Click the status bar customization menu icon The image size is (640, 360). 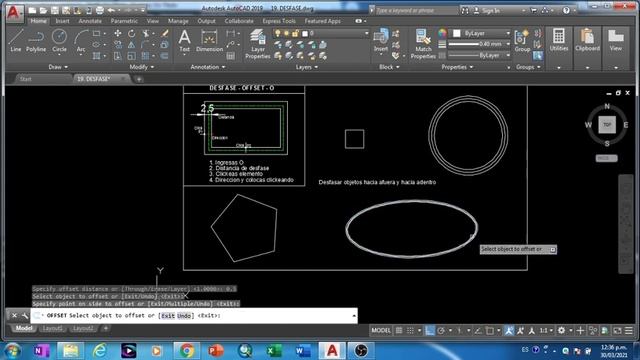[x=629, y=331]
